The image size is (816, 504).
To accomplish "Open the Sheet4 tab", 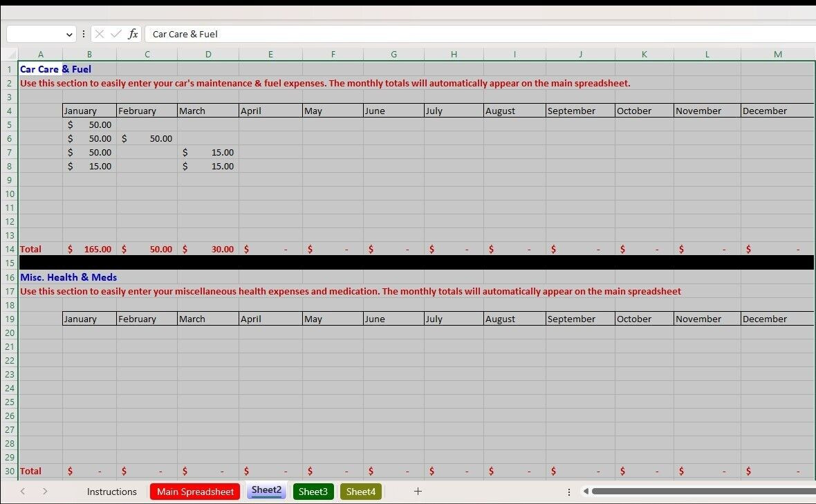I will coord(361,492).
